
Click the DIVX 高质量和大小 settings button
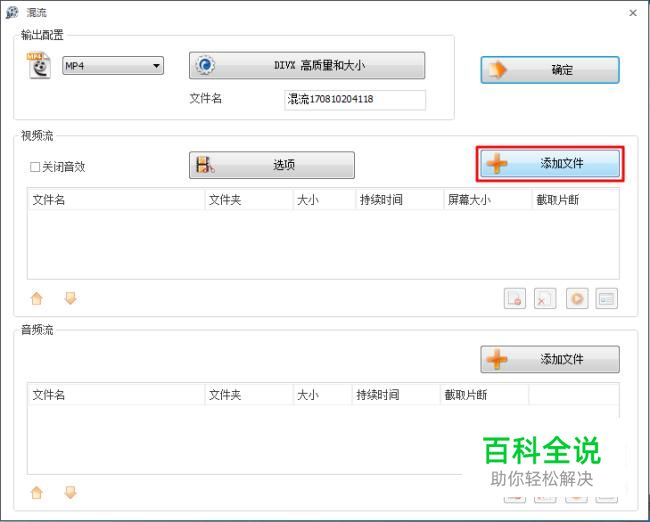[x=307, y=65]
